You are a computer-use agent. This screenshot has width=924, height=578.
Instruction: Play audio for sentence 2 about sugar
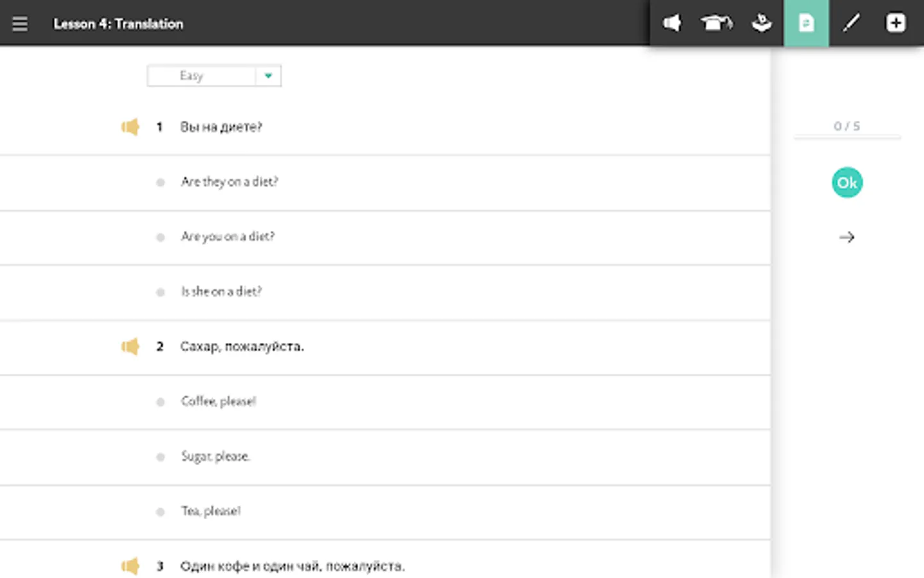[130, 347]
